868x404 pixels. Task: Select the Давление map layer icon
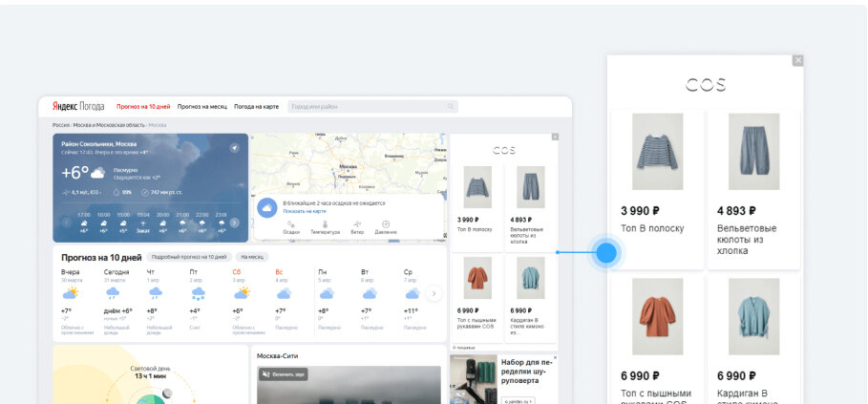tap(386, 223)
